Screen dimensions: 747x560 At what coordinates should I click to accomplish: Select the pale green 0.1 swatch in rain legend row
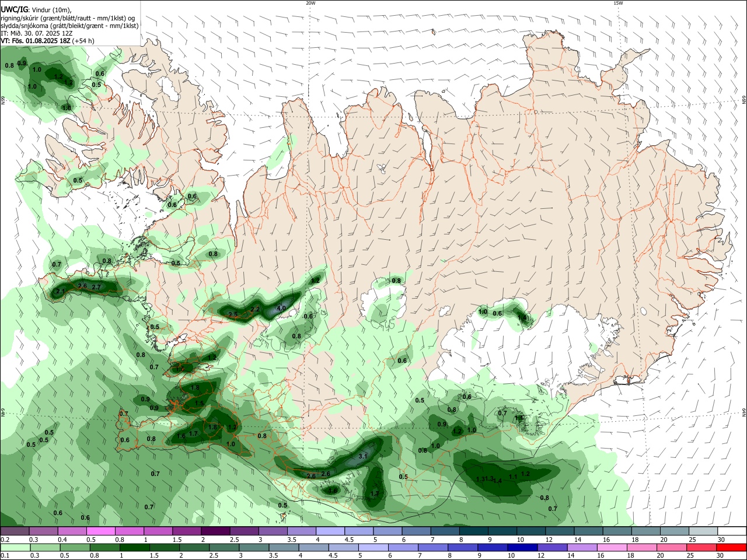15,547
